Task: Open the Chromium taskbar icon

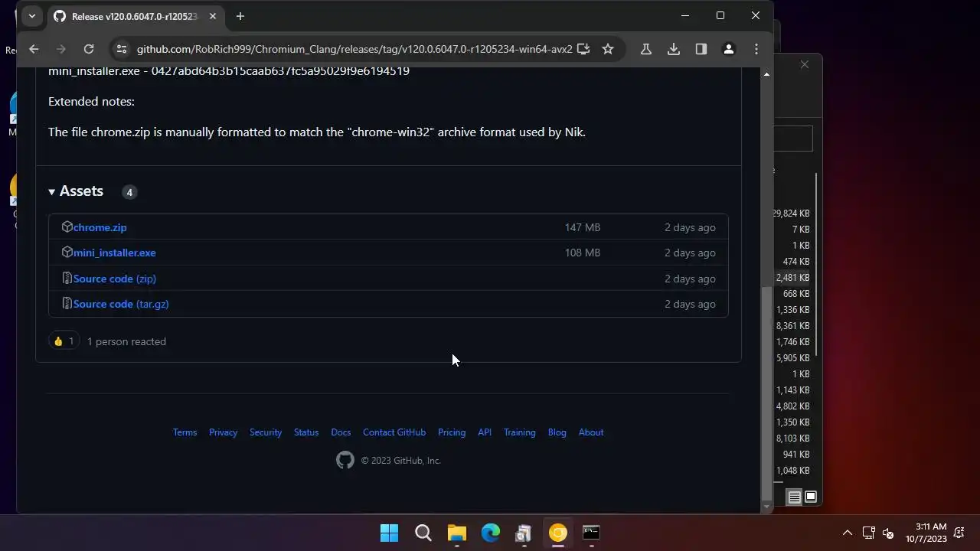Action: coord(558,533)
